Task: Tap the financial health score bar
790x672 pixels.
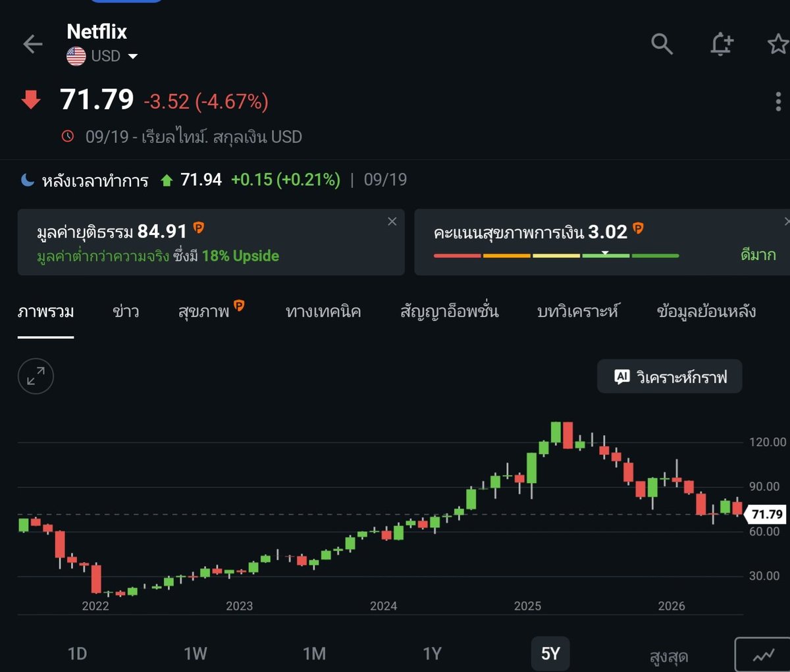Action: (x=556, y=255)
